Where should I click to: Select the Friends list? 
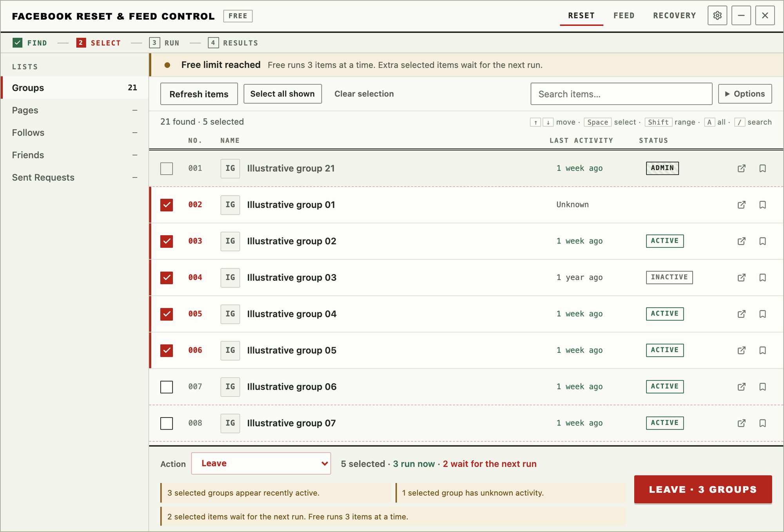pos(74,155)
